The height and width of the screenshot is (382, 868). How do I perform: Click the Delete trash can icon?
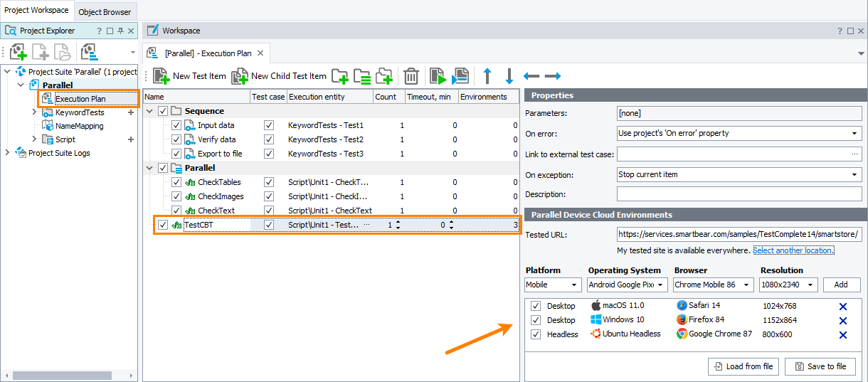point(411,76)
